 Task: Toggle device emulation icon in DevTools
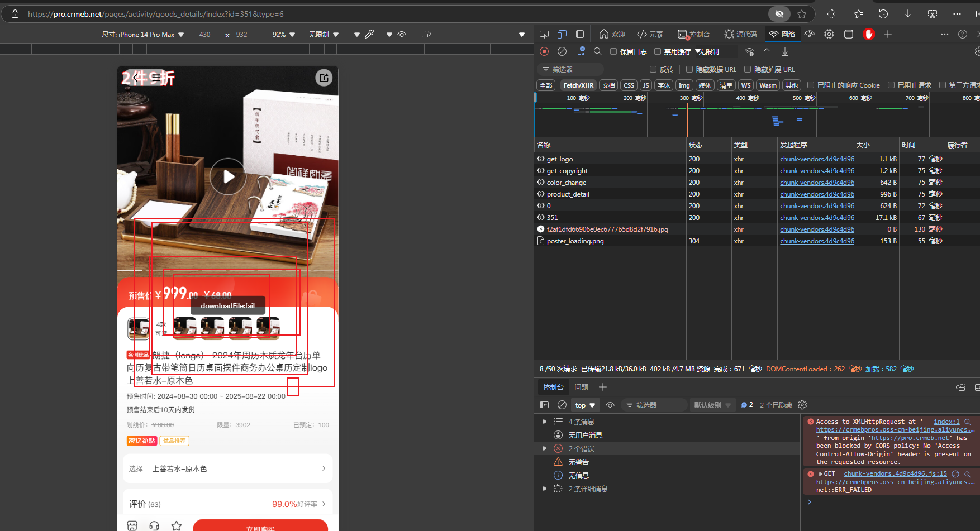click(x=562, y=34)
